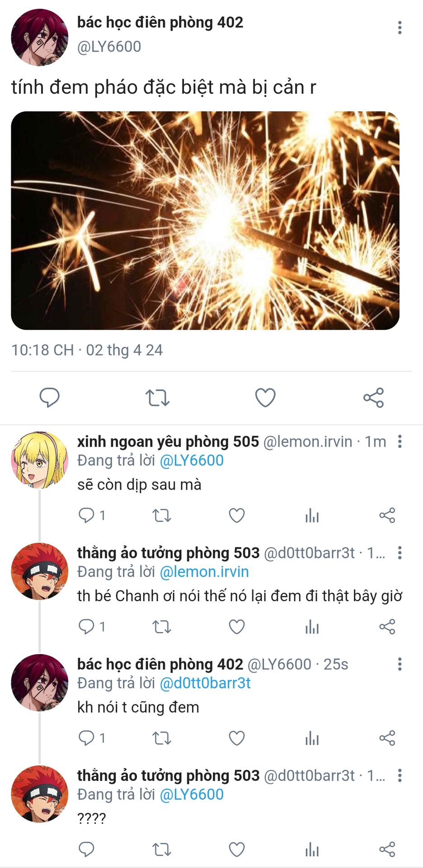
Task: Like the main tweet with the heart icon
Action: point(265,398)
